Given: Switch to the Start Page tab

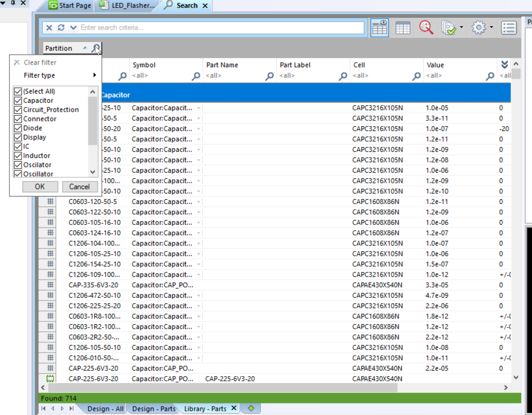Looking at the screenshot, I should pos(70,5).
